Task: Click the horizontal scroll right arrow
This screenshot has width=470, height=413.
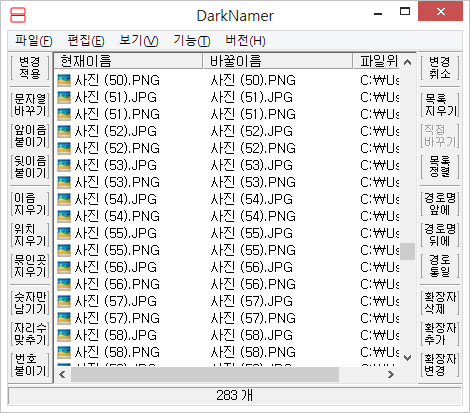Action: (391, 374)
